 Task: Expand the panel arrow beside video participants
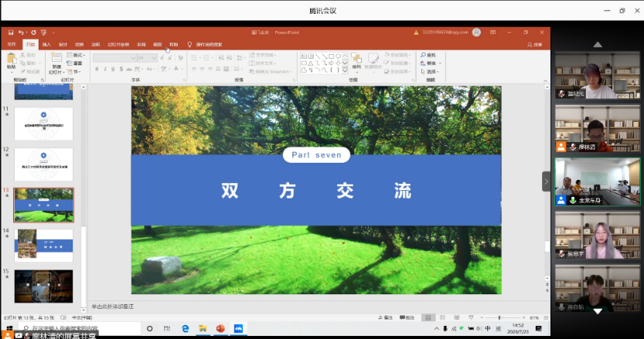547,181
